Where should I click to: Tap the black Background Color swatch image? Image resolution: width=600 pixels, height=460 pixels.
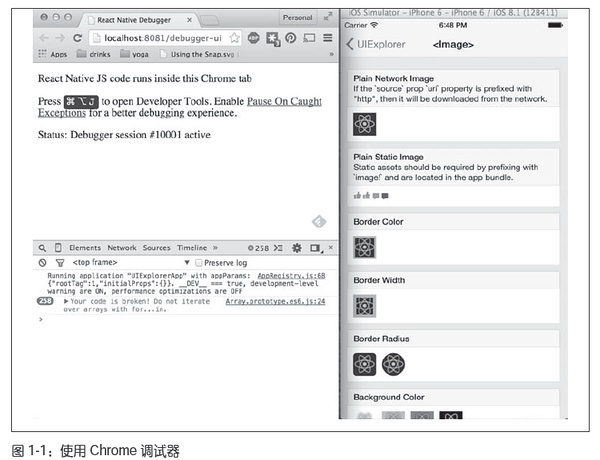click(x=451, y=415)
